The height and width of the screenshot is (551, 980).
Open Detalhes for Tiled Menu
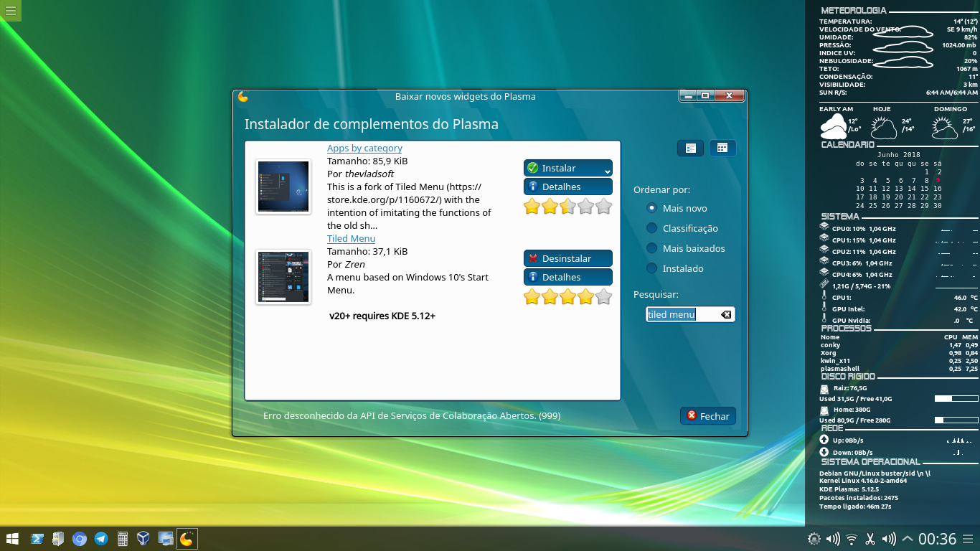click(568, 277)
